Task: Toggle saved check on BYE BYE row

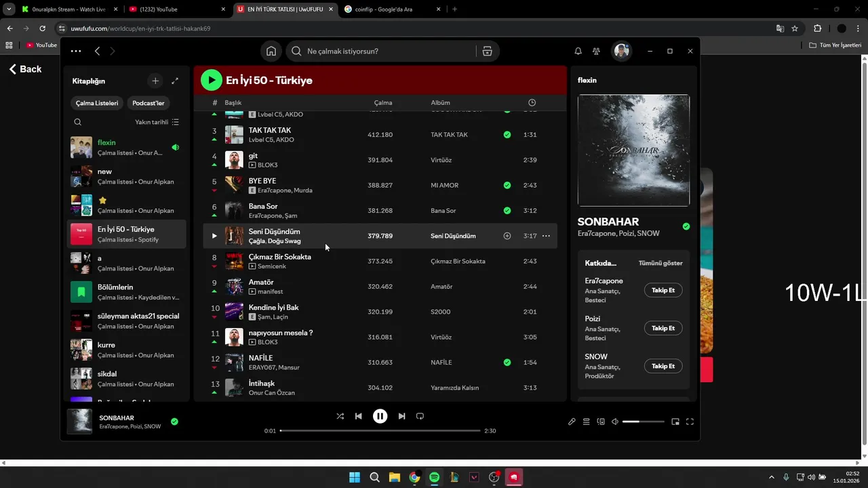Action: 507,185
